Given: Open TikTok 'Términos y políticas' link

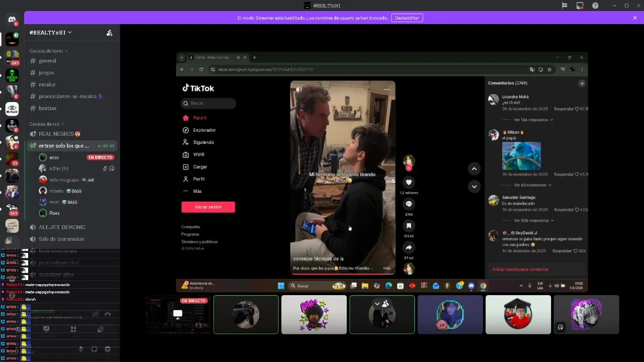Looking at the screenshot, I should 199,242.
